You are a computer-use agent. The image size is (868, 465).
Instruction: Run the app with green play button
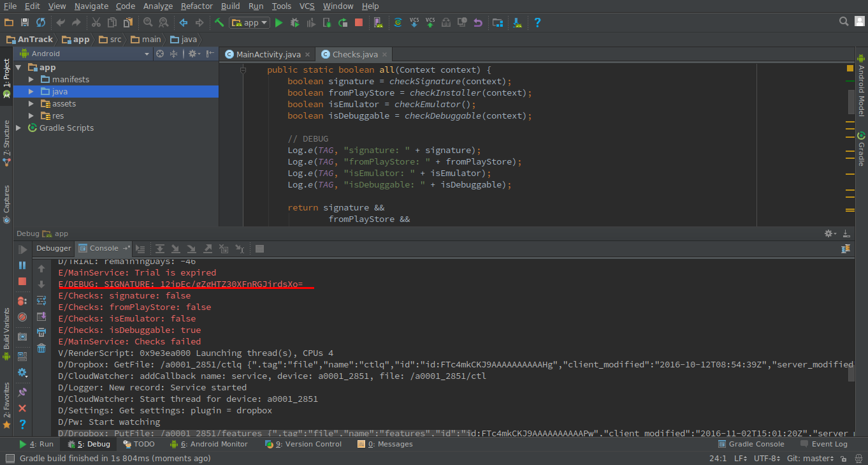pos(278,22)
